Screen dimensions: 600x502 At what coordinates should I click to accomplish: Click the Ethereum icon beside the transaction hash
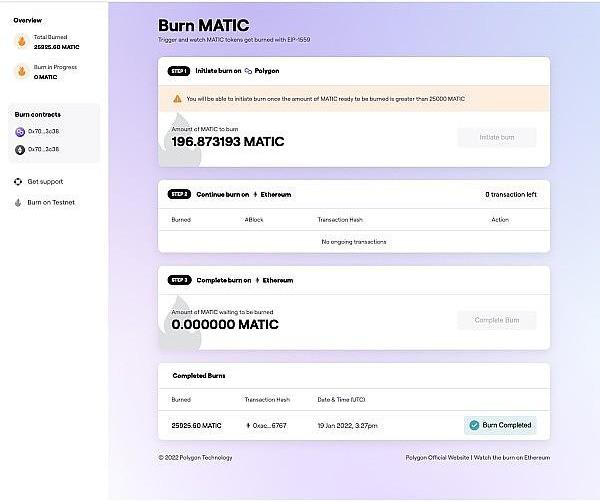click(248, 425)
